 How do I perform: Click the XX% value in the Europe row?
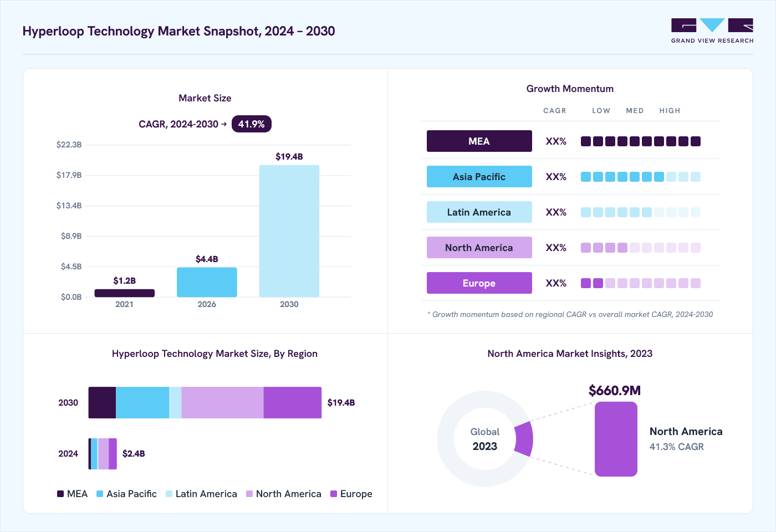click(556, 283)
